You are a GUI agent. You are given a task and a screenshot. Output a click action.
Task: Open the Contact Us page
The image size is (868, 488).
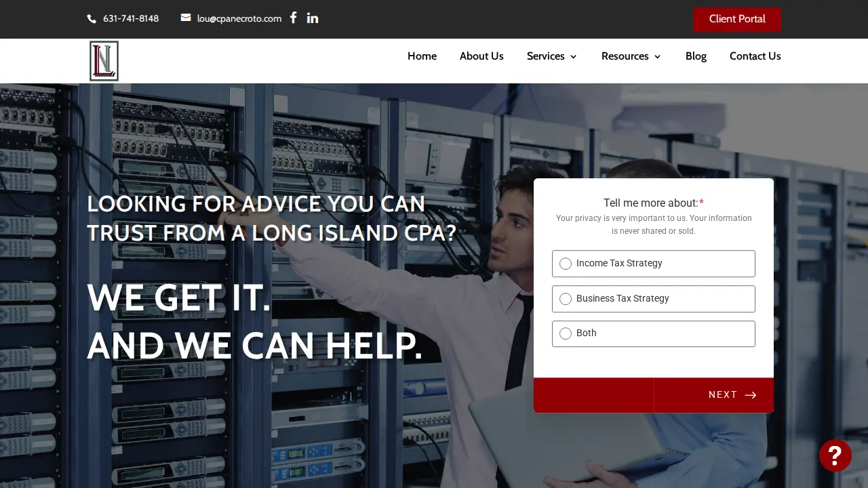click(x=755, y=56)
